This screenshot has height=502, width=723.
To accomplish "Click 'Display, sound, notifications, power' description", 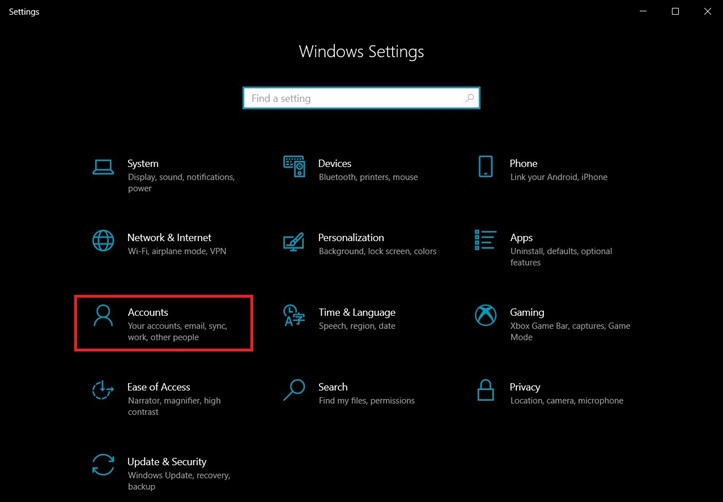I will tap(181, 183).
